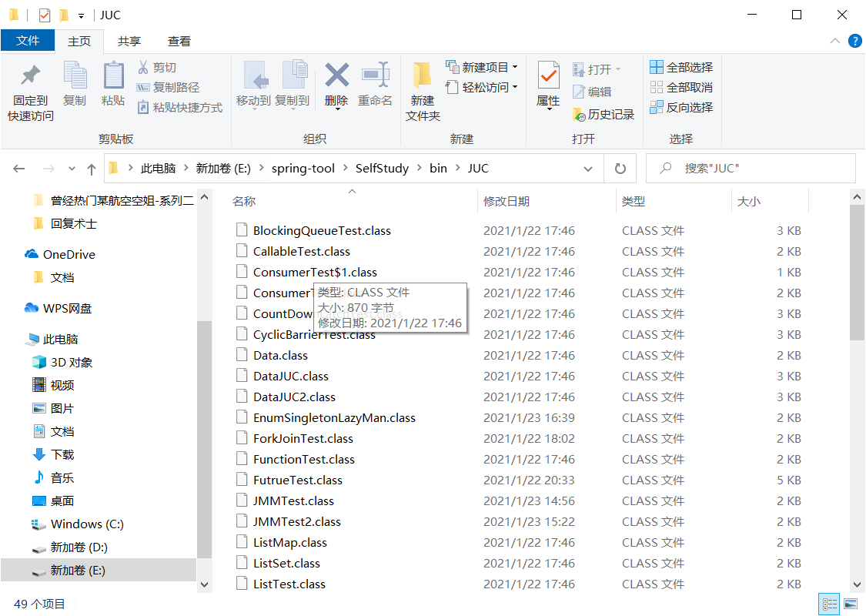866x616 pixels.
Task: Open History (历史记录)
Action: pyautogui.click(x=604, y=115)
